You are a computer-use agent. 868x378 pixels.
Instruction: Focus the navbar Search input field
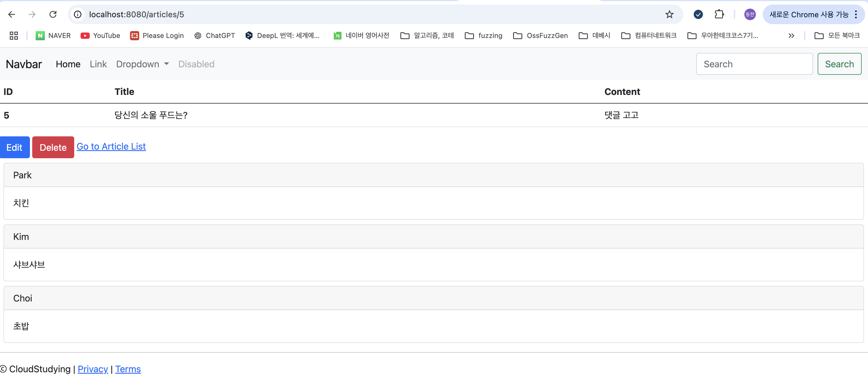(x=754, y=64)
